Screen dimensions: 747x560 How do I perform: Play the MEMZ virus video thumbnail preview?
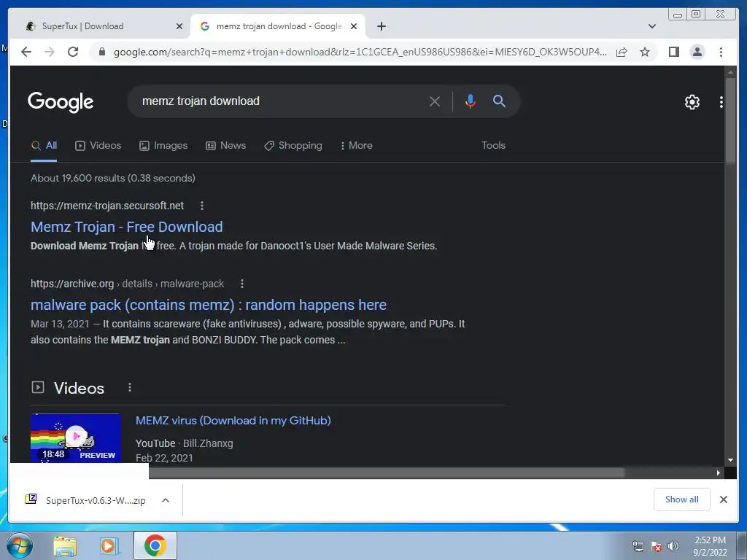76,437
